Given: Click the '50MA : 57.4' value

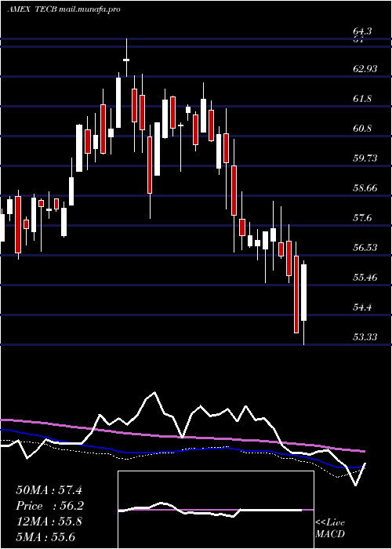Looking at the screenshot, I should [49, 490].
